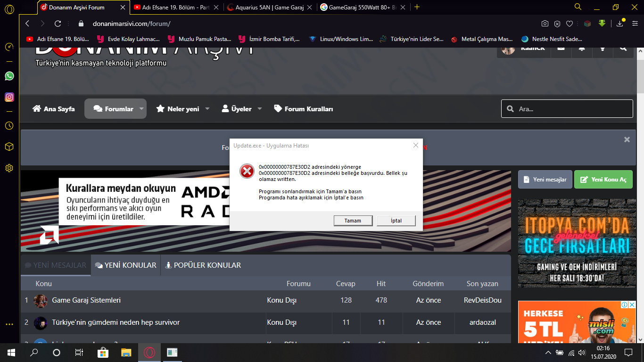Screen dimensions: 644x362
Task: Open the downloads arrow icon
Action: tap(619, 24)
